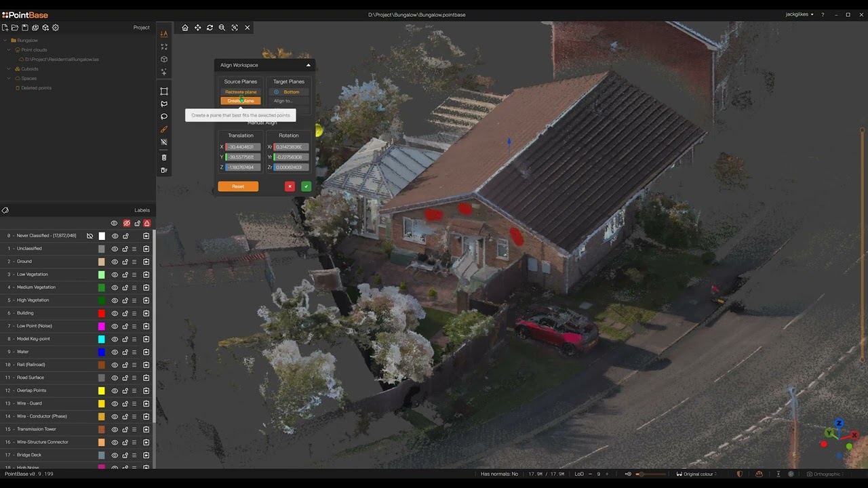Save the project using the disk icon
868x488 pixels.
point(25,28)
